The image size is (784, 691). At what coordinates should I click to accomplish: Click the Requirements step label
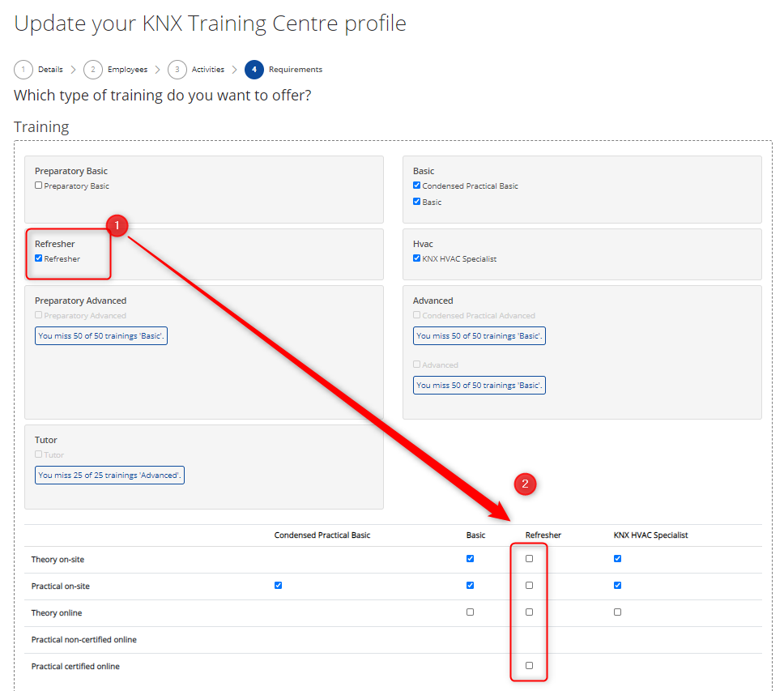point(296,70)
